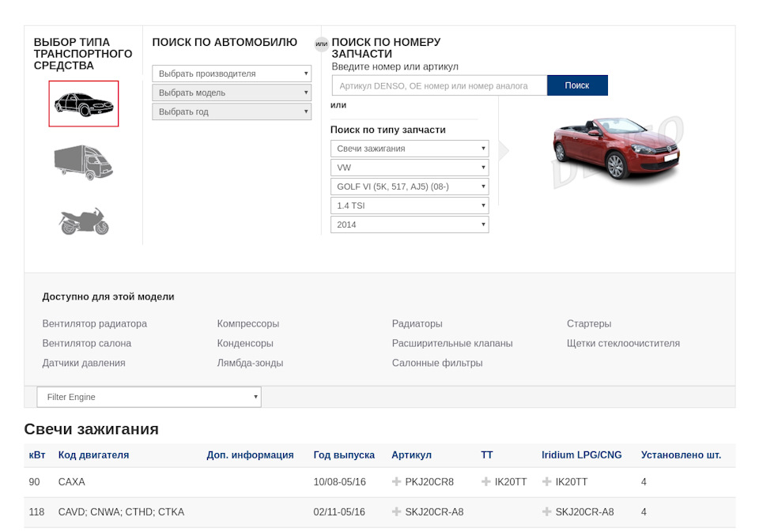
Task: Click the Iridium LPG/CNG column header
Action: point(581,455)
